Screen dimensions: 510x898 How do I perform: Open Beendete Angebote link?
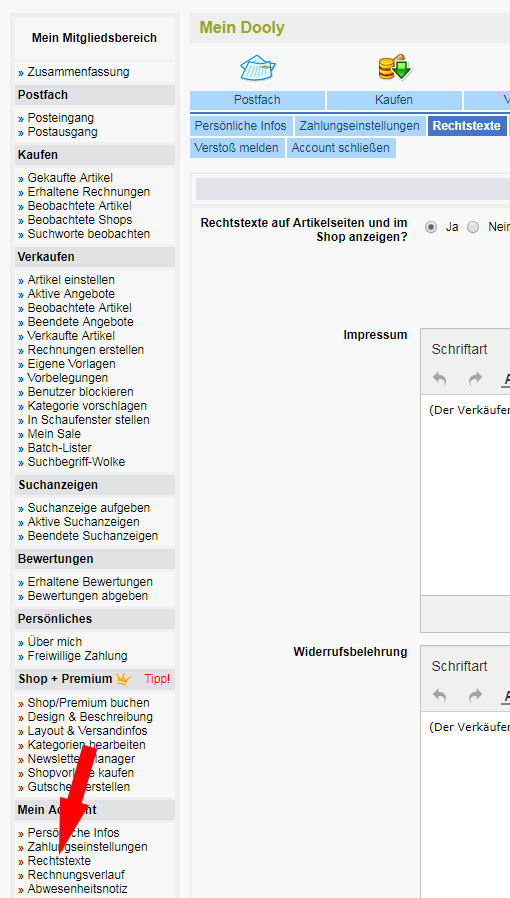coord(81,322)
